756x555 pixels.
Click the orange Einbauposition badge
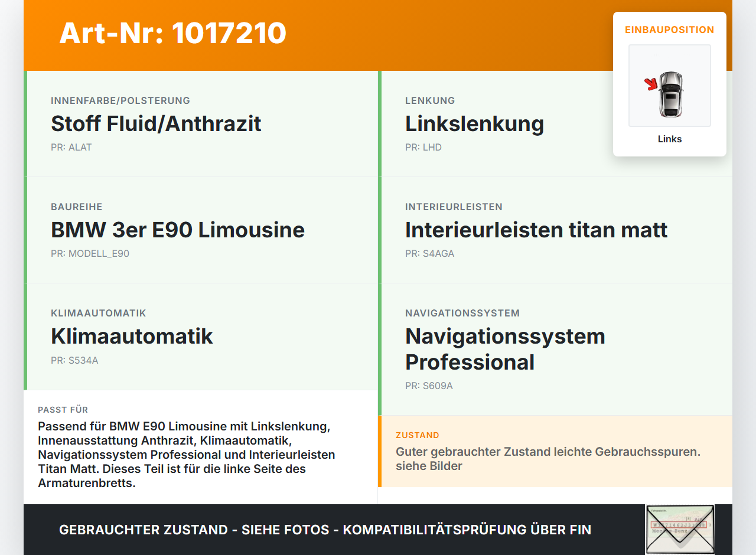point(669,30)
